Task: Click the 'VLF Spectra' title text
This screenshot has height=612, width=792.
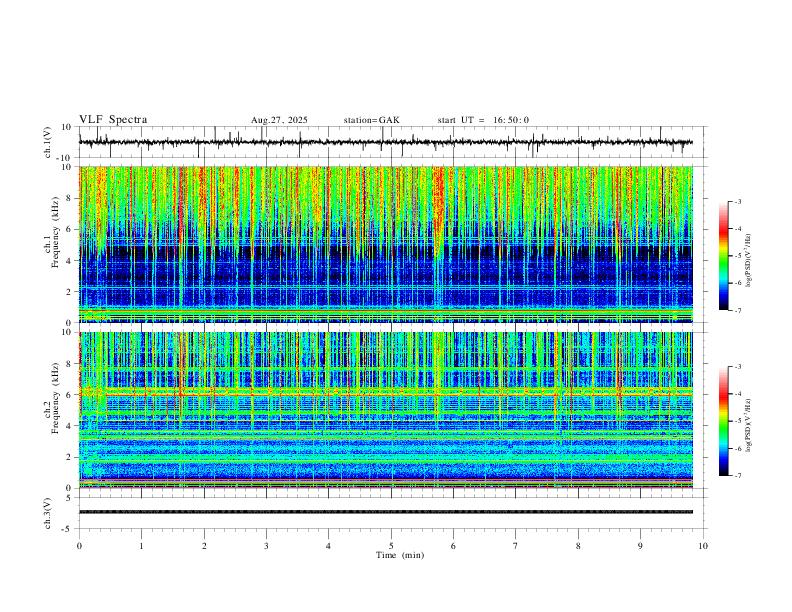Action: pos(113,120)
